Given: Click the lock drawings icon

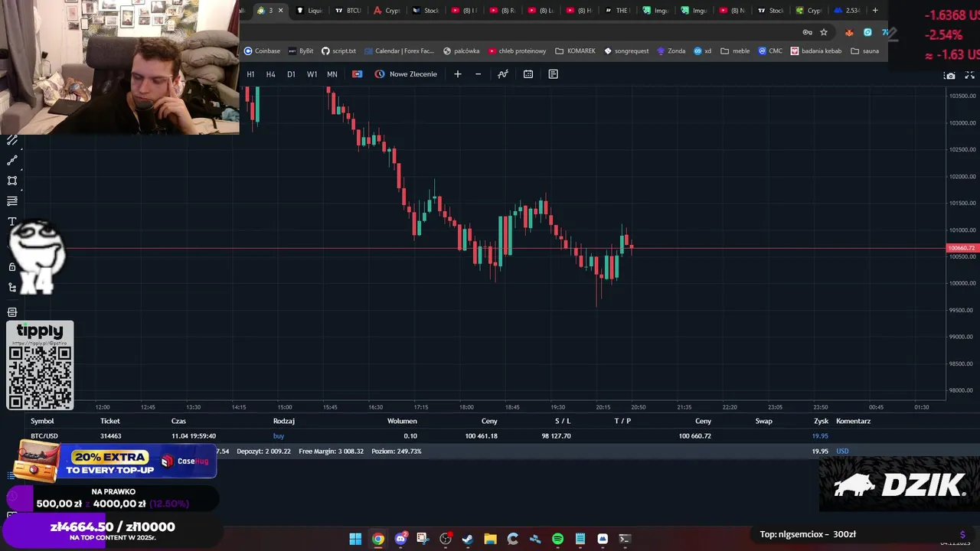Looking at the screenshot, I should [x=12, y=267].
